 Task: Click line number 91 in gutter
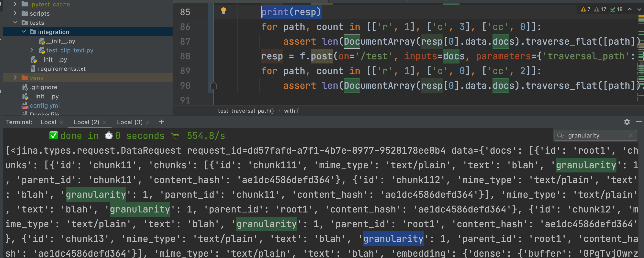(185, 100)
